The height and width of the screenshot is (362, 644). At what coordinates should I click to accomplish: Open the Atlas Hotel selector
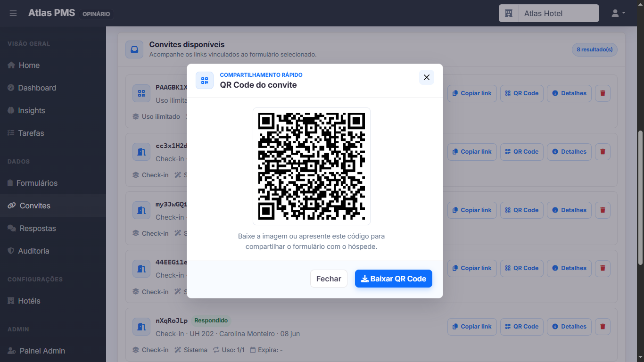click(549, 13)
